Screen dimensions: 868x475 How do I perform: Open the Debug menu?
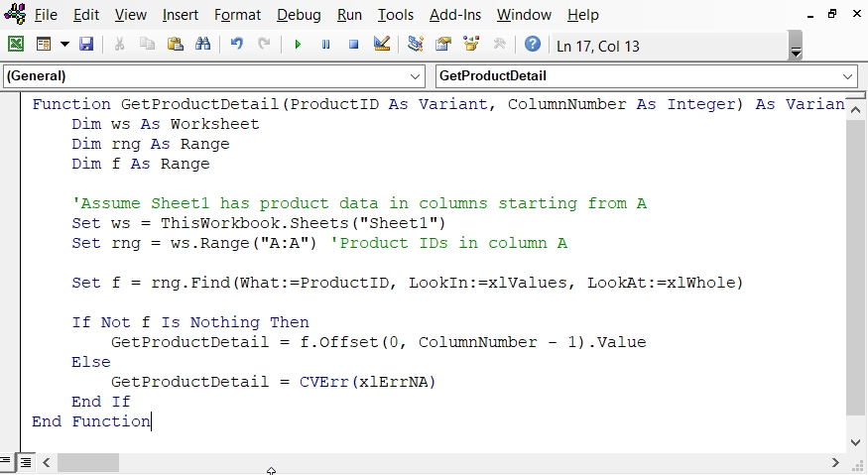pyautogui.click(x=299, y=15)
